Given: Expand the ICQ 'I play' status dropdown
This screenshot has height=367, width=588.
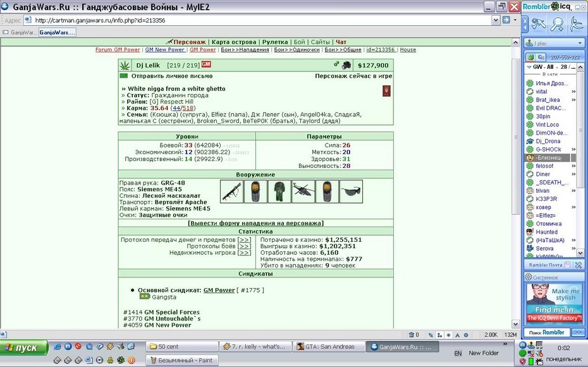Looking at the screenshot, I should [580, 44].
